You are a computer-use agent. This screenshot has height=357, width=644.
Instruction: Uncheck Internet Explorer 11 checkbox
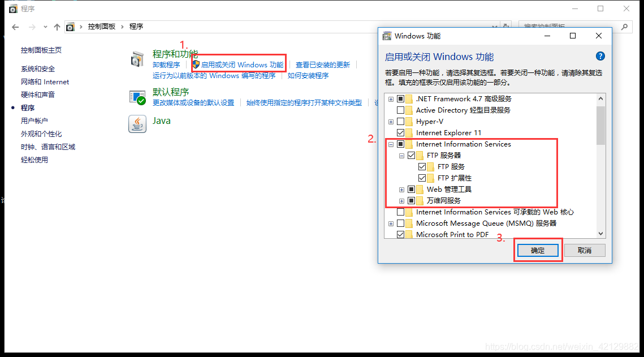[400, 133]
